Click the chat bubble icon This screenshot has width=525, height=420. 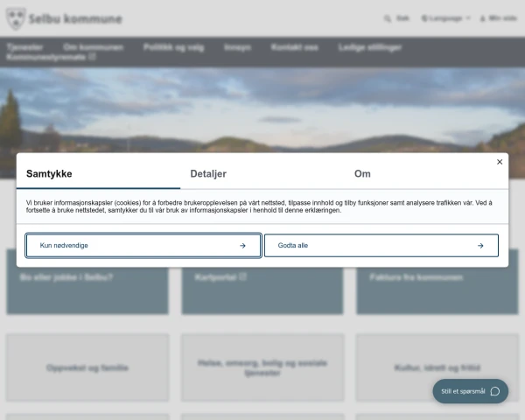point(495,391)
